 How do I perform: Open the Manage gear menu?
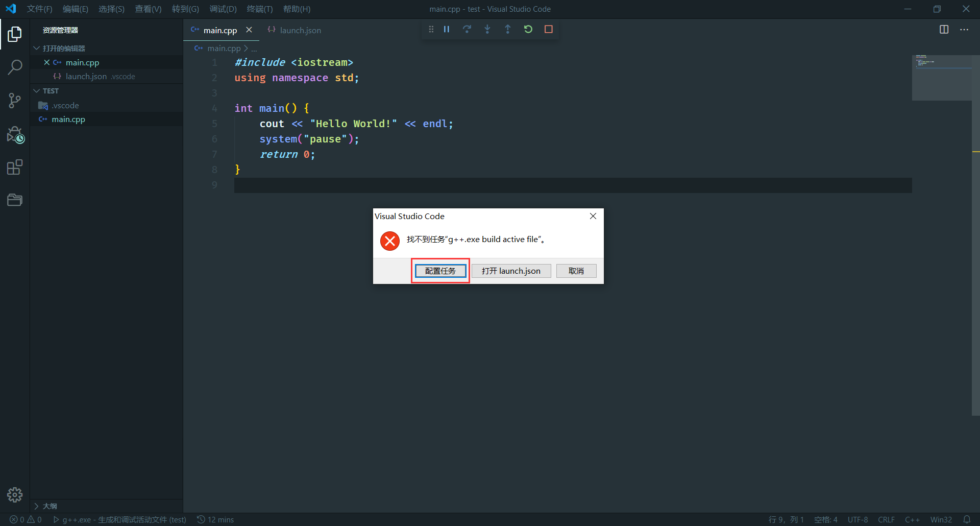(15, 494)
